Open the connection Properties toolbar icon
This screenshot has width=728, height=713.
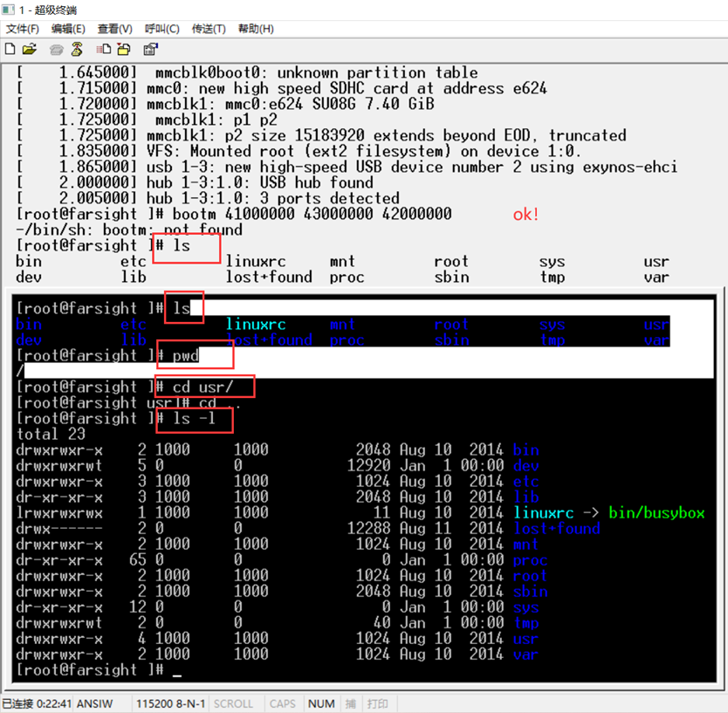pos(150,49)
